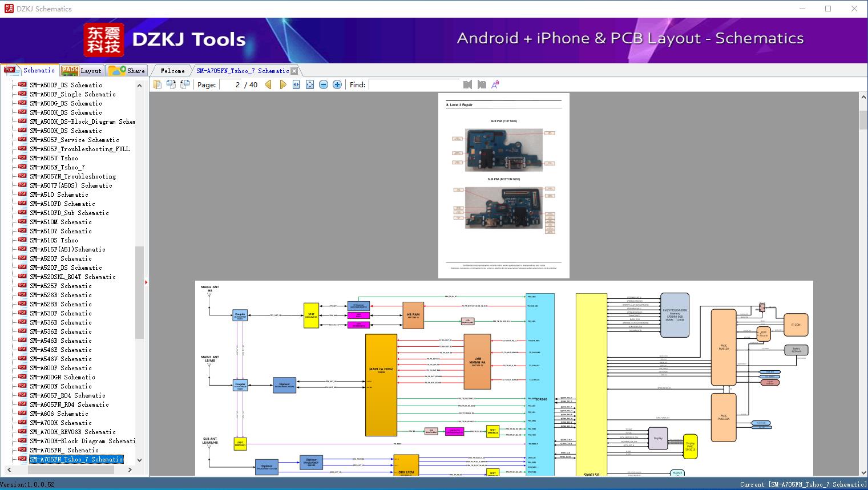868x490 pixels.
Task: Select SM-A510 Schematic
Action: click(x=59, y=195)
